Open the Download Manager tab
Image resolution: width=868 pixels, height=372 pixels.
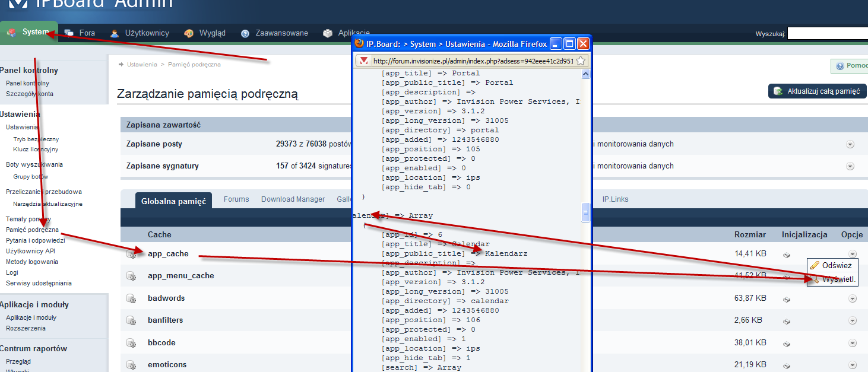click(293, 199)
